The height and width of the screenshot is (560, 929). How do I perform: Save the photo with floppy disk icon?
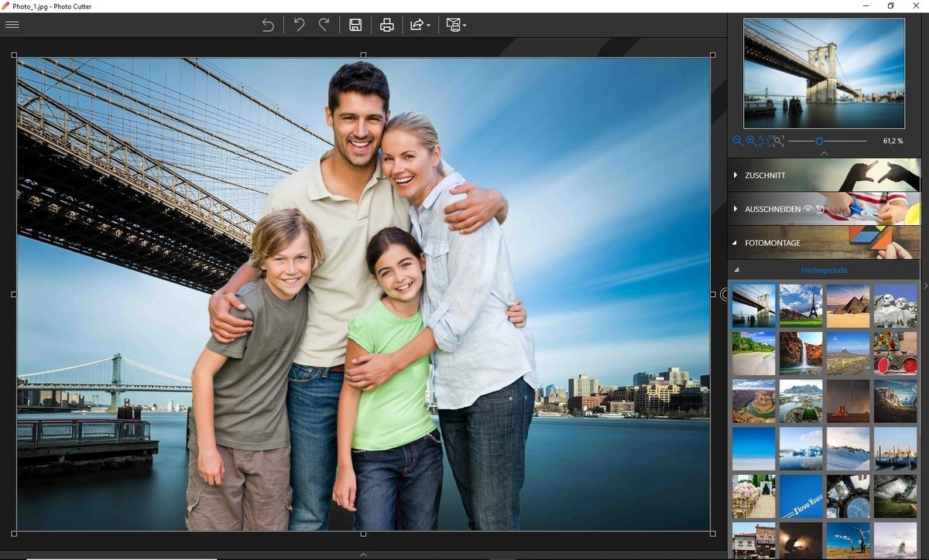click(355, 25)
